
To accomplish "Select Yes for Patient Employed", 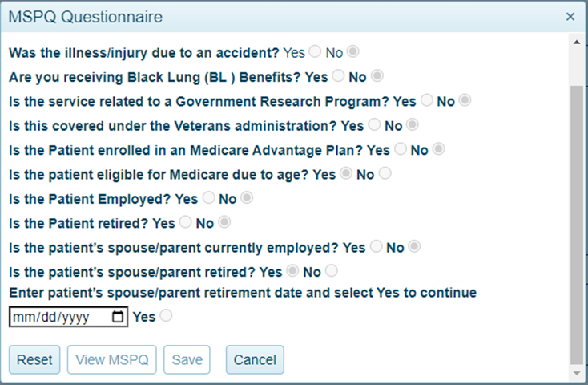I will (x=208, y=198).
